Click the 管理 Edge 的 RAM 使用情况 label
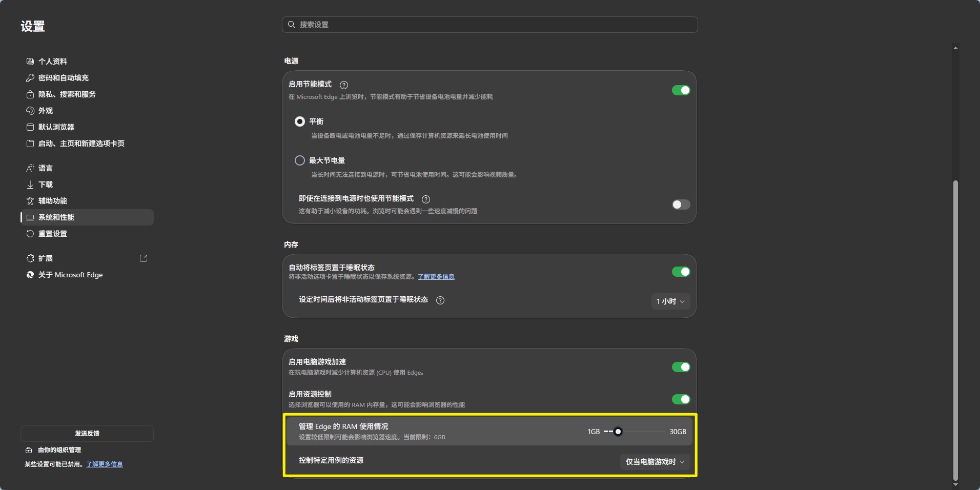This screenshot has height=490, width=980. [343, 426]
